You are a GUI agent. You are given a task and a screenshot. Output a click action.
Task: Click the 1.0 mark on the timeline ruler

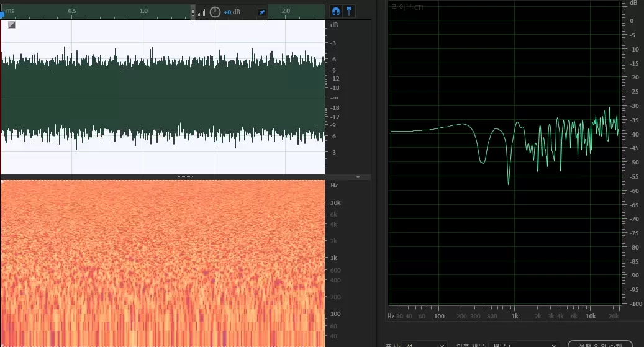tap(143, 11)
